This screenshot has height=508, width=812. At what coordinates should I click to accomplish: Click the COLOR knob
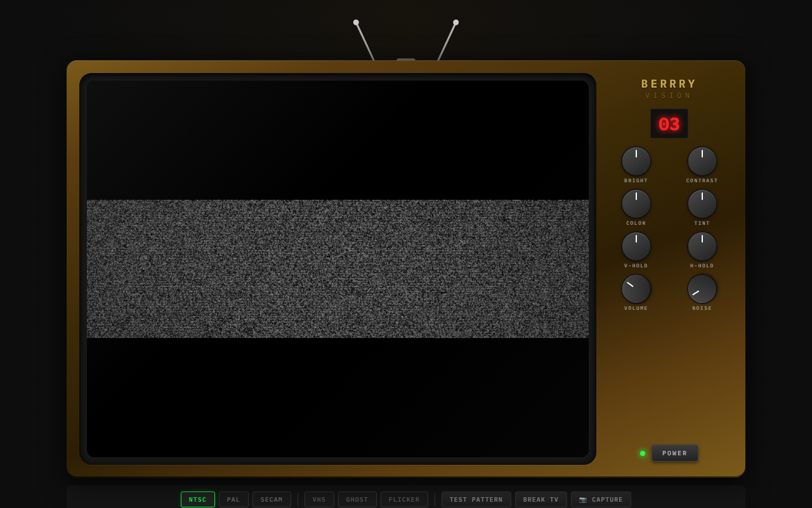coord(636,203)
